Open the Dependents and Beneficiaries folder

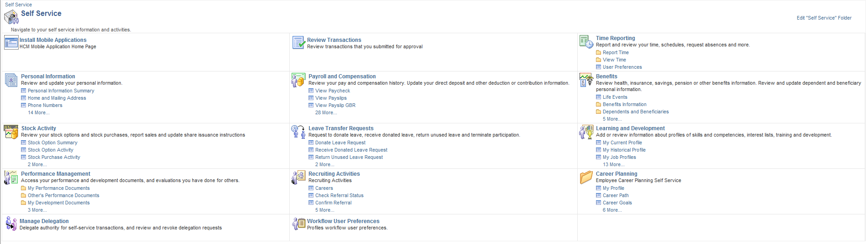pos(636,112)
